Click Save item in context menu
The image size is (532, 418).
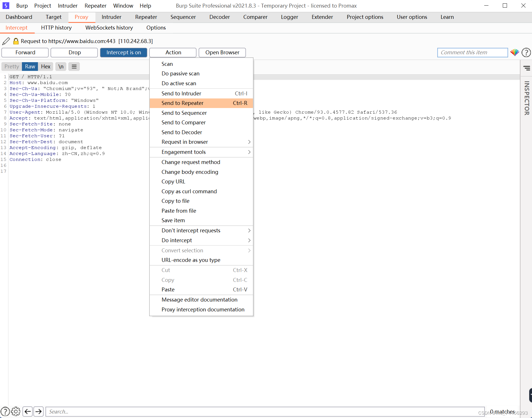click(201, 221)
